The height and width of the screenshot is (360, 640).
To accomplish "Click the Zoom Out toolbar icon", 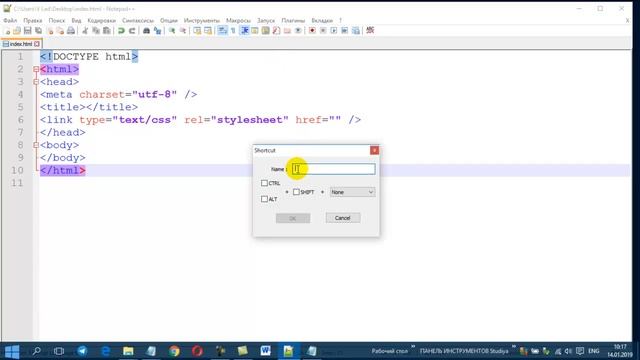I will click(182, 31).
